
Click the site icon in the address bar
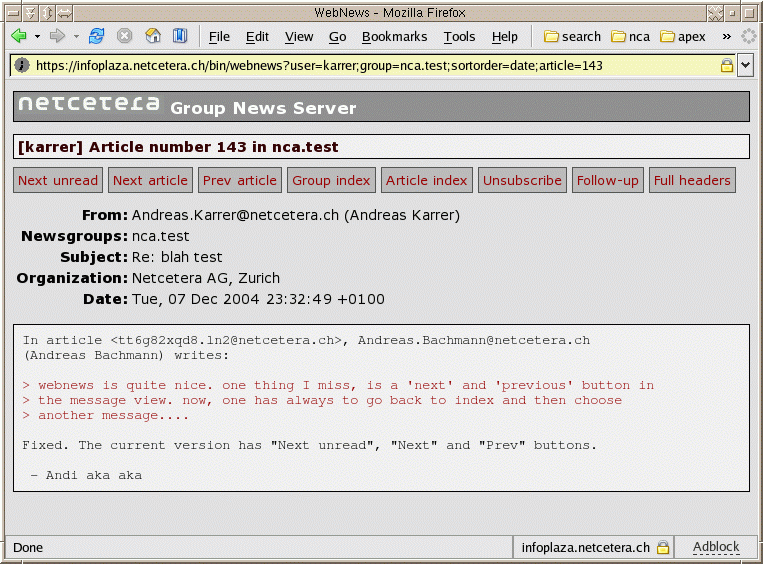tap(22, 65)
